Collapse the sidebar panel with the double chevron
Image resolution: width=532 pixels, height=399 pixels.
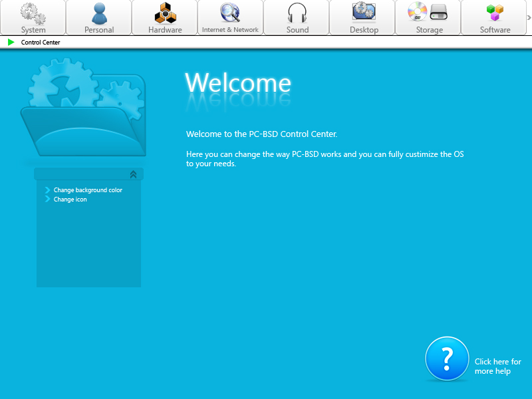coord(133,174)
